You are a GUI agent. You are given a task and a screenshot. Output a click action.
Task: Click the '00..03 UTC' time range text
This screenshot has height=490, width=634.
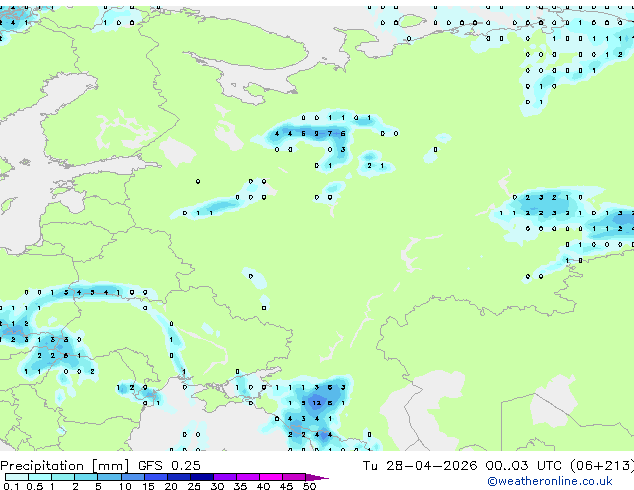(x=524, y=466)
